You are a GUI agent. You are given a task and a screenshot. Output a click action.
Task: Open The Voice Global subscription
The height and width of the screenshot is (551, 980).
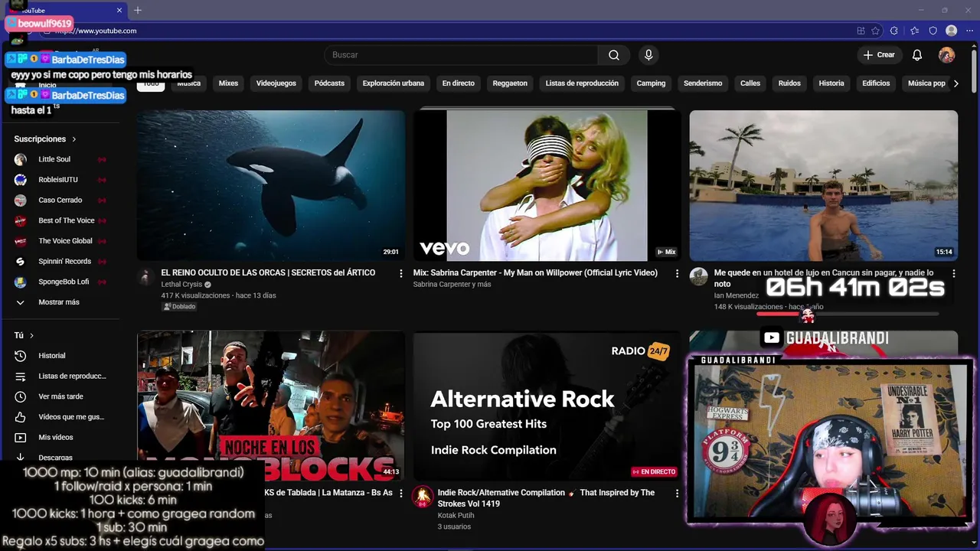click(x=65, y=241)
